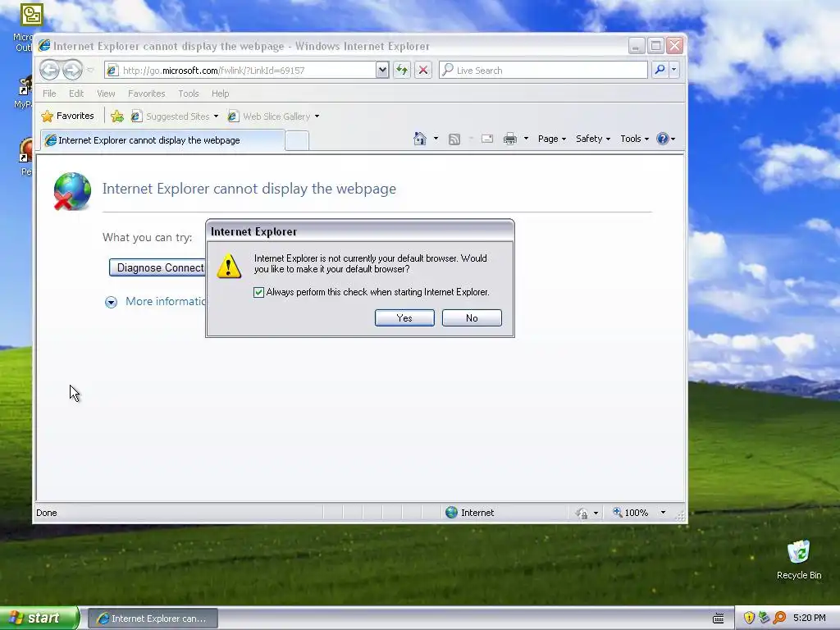The width and height of the screenshot is (840, 630).
Task: Open the File menu
Action: (x=49, y=94)
